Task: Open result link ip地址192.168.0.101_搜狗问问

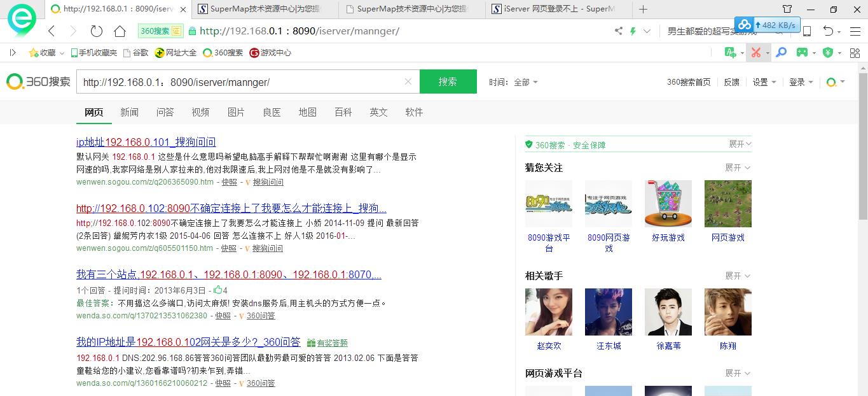Action: tap(146, 142)
